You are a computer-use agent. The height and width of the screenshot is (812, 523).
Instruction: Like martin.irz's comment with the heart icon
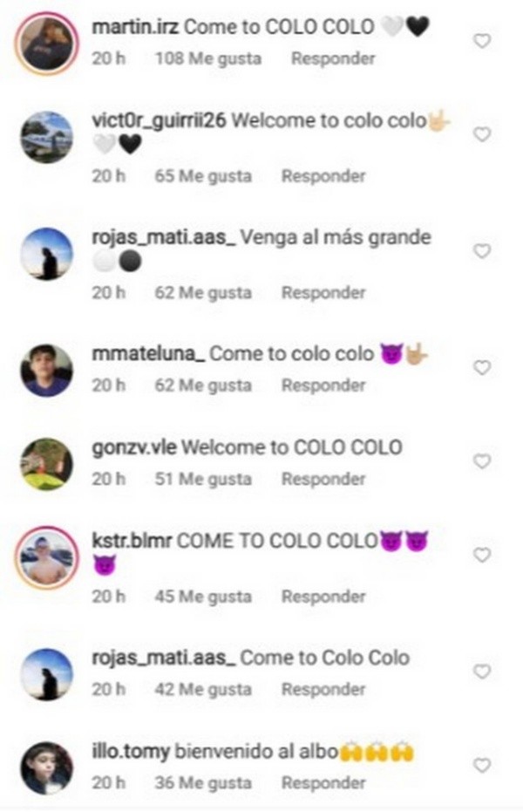coord(482,41)
